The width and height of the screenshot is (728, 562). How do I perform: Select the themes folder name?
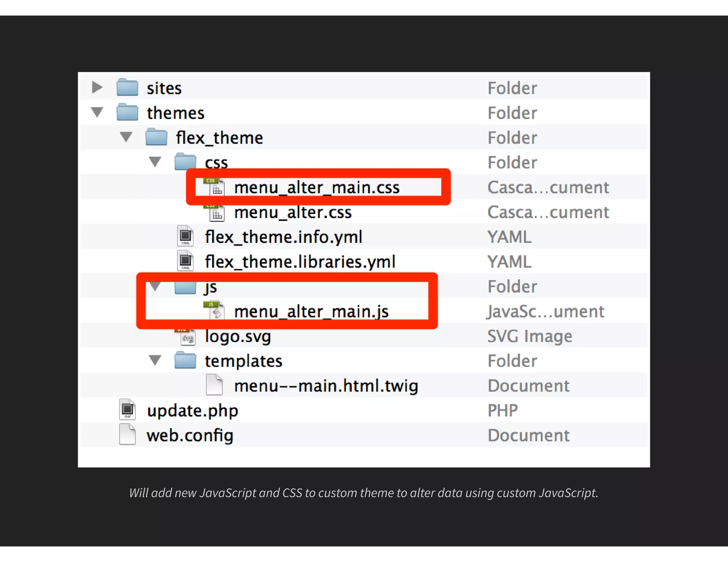tap(176, 113)
